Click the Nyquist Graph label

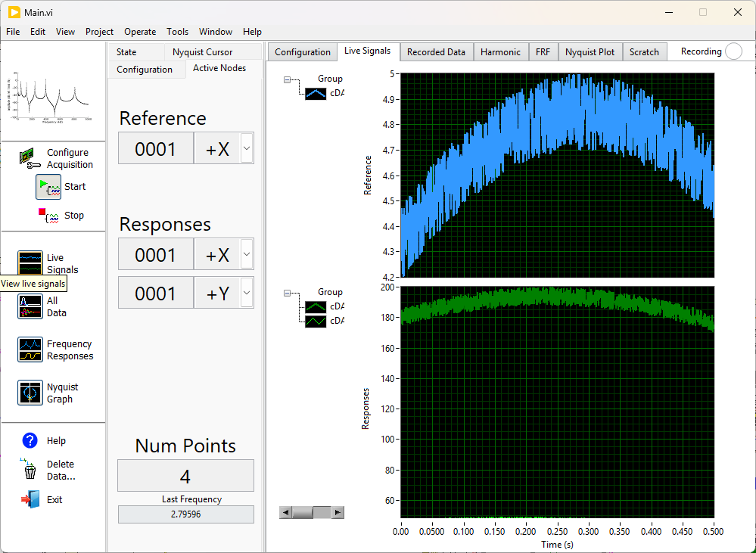pos(62,393)
